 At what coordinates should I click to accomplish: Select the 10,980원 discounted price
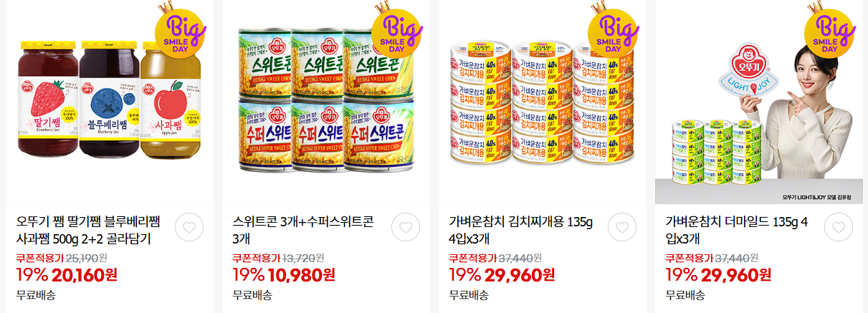[x=300, y=275]
